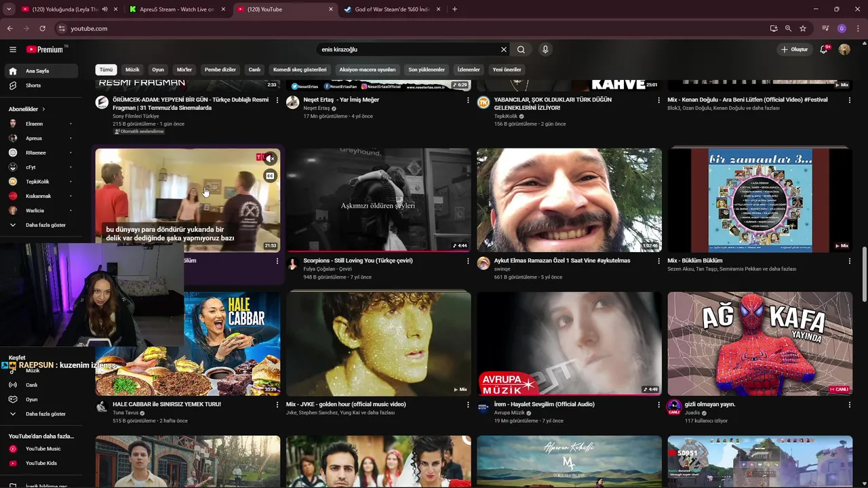
Task: Open options menu for Mix - Büklüm Büklüm
Action: pos(849,261)
